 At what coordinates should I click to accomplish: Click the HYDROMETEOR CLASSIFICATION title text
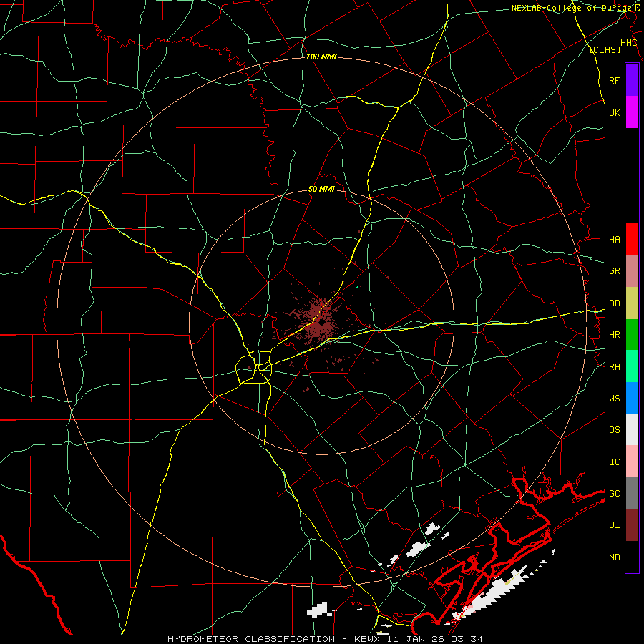pos(251,639)
